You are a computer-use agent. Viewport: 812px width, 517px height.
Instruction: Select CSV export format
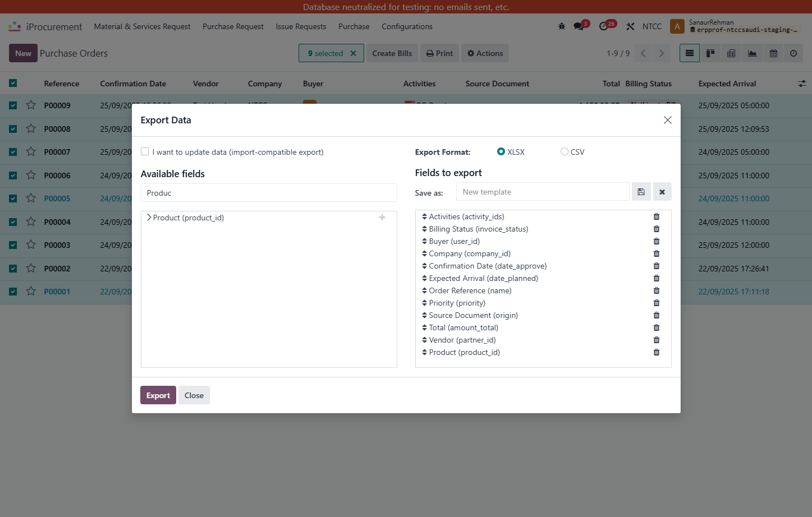tap(565, 151)
